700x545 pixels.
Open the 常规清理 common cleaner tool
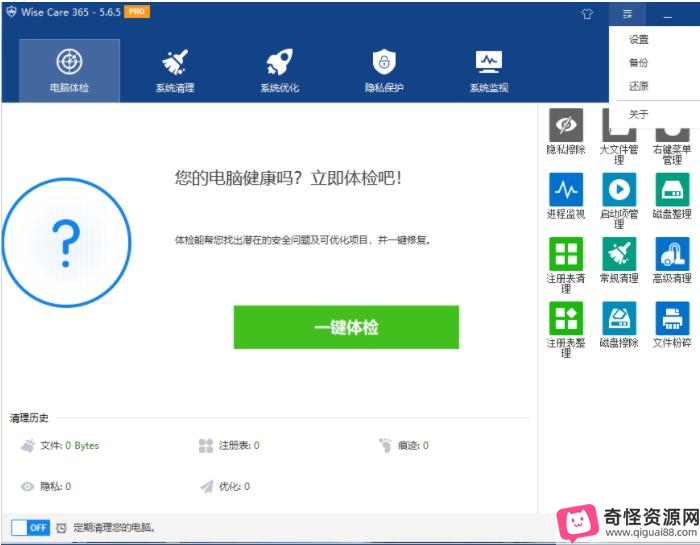pos(619,254)
